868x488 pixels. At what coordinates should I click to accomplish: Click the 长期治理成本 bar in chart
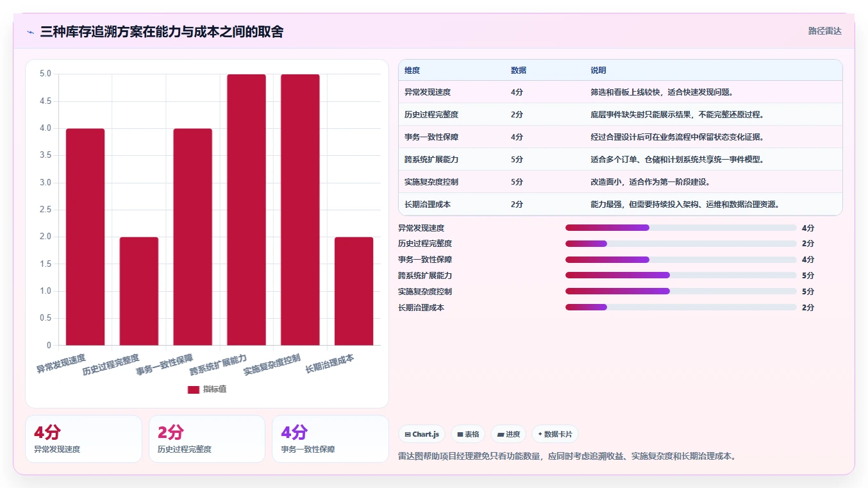coord(354,291)
